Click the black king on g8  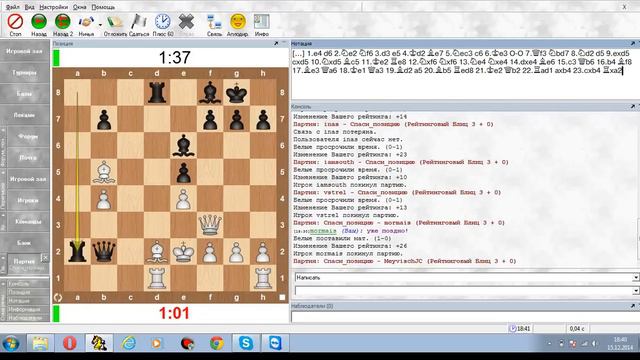(237, 92)
